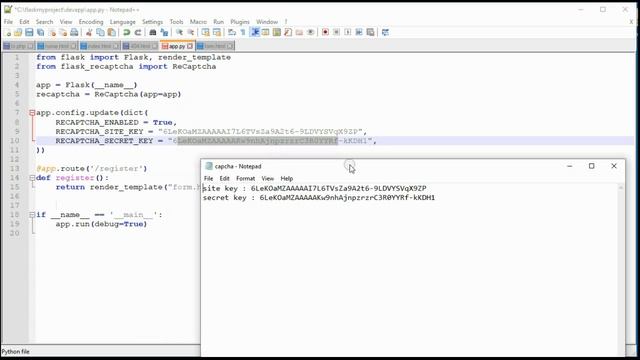This screenshot has height=360, width=640.
Task: Open Find with the binoculars icon
Action: point(153,32)
